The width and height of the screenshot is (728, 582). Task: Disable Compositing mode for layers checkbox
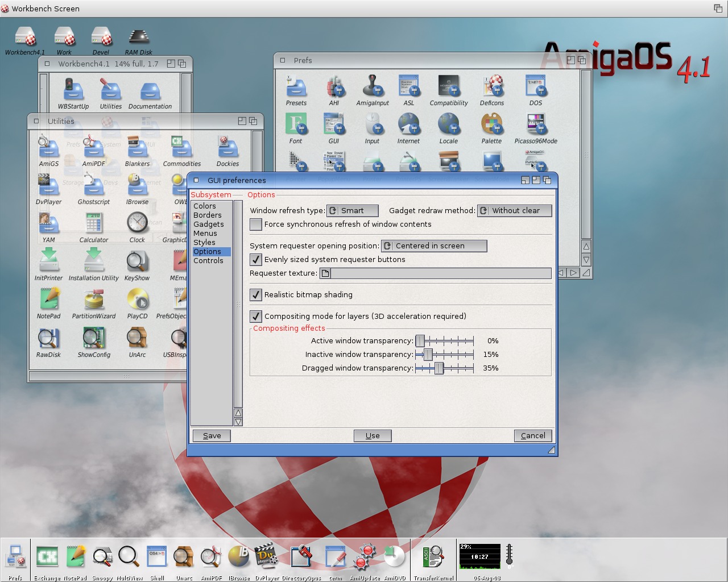(x=256, y=317)
